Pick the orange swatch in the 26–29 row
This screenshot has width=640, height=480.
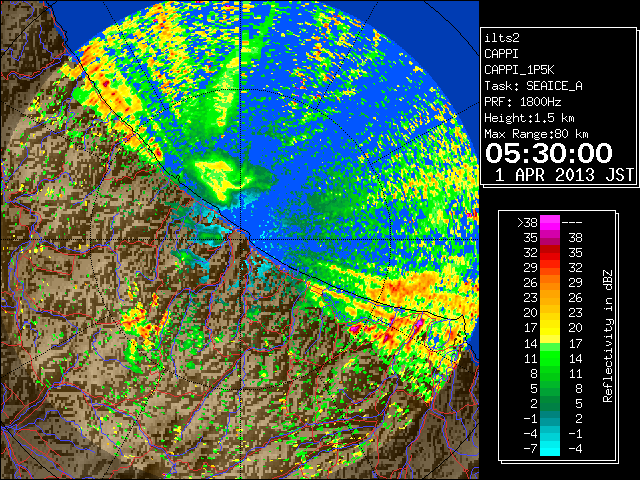pos(550,282)
